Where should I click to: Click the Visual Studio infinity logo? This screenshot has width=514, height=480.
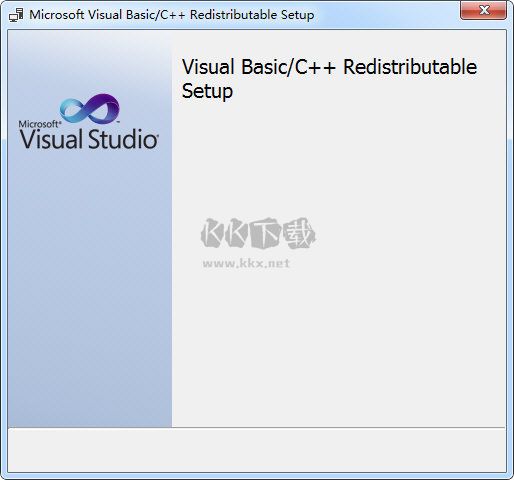(90, 109)
